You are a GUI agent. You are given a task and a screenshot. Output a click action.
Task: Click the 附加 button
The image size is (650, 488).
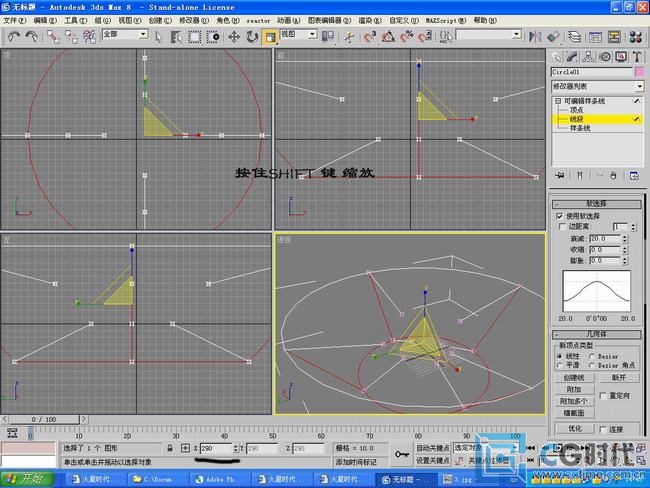(574, 389)
